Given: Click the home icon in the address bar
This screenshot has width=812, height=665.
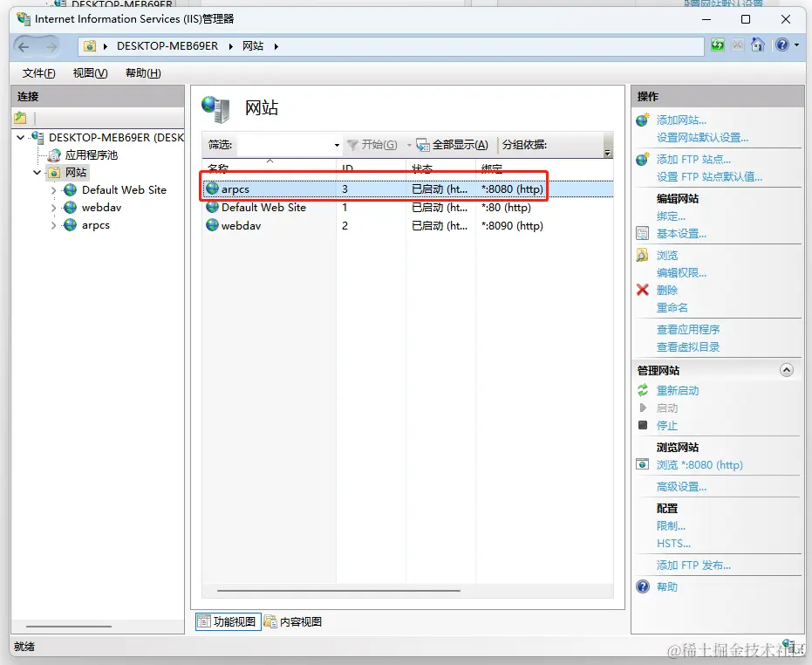Looking at the screenshot, I should coord(758,45).
